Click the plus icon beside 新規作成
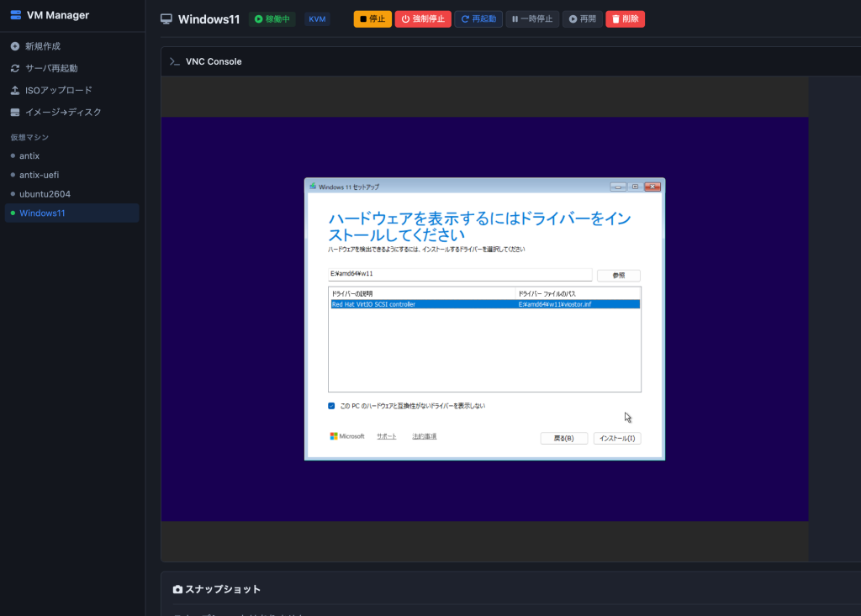This screenshot has height=616, width=861. pos(15,46)
